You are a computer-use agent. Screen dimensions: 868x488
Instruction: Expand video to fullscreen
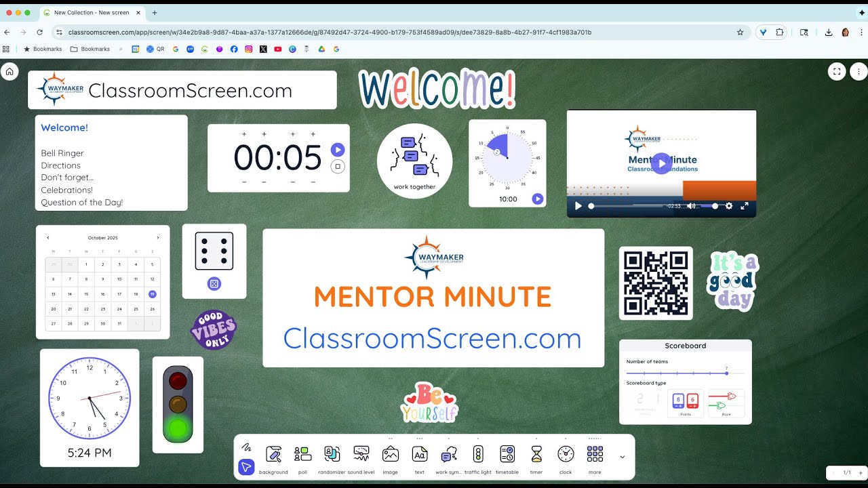tap(744, 206)
